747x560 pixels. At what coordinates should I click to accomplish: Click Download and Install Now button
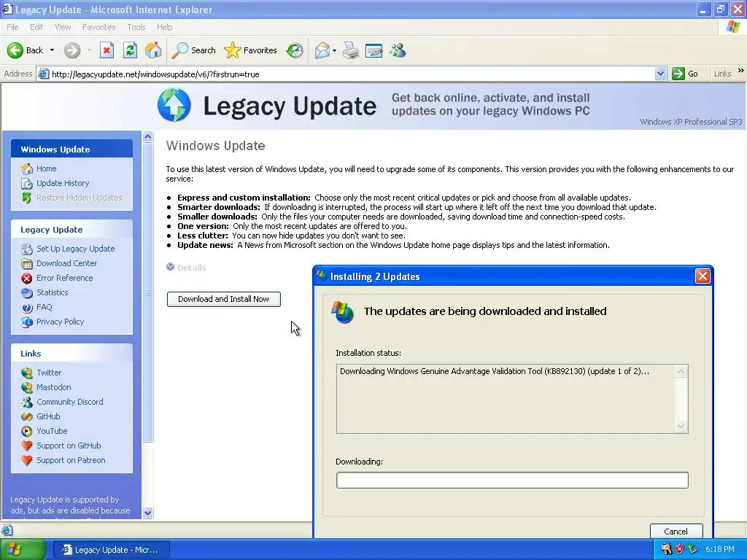click(224, 299)
